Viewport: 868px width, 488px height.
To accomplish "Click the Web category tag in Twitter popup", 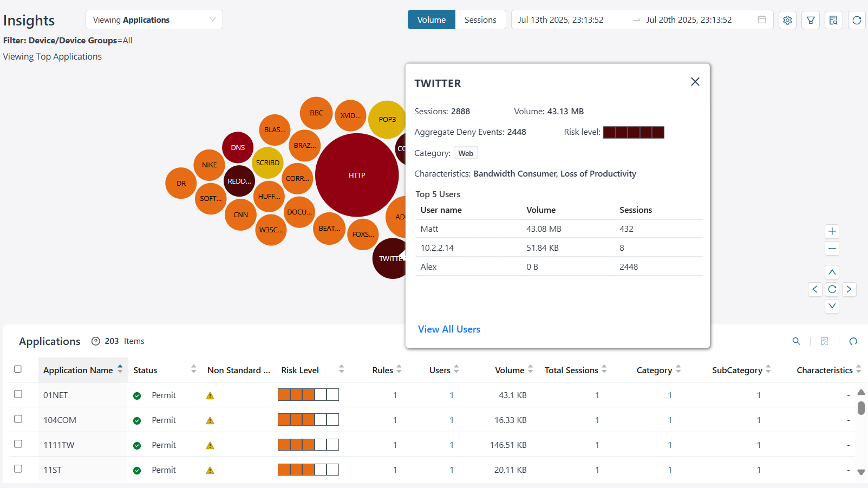I will coord(465,153).
